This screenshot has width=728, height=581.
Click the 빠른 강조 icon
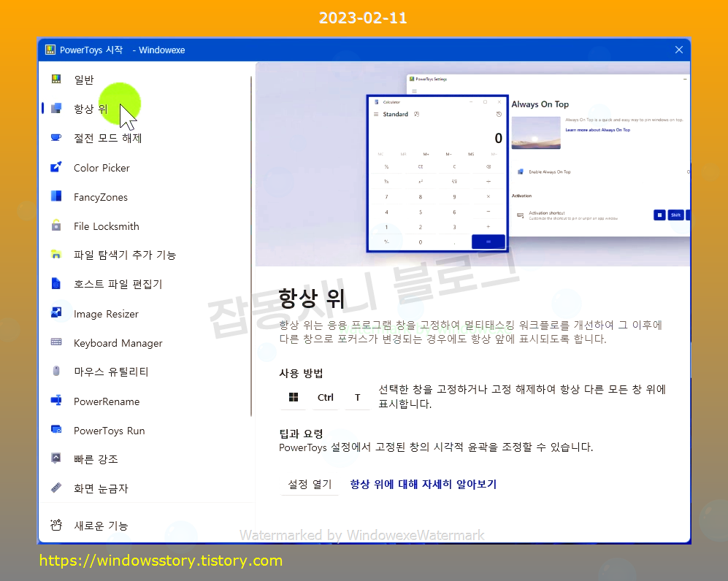(56, 458)
